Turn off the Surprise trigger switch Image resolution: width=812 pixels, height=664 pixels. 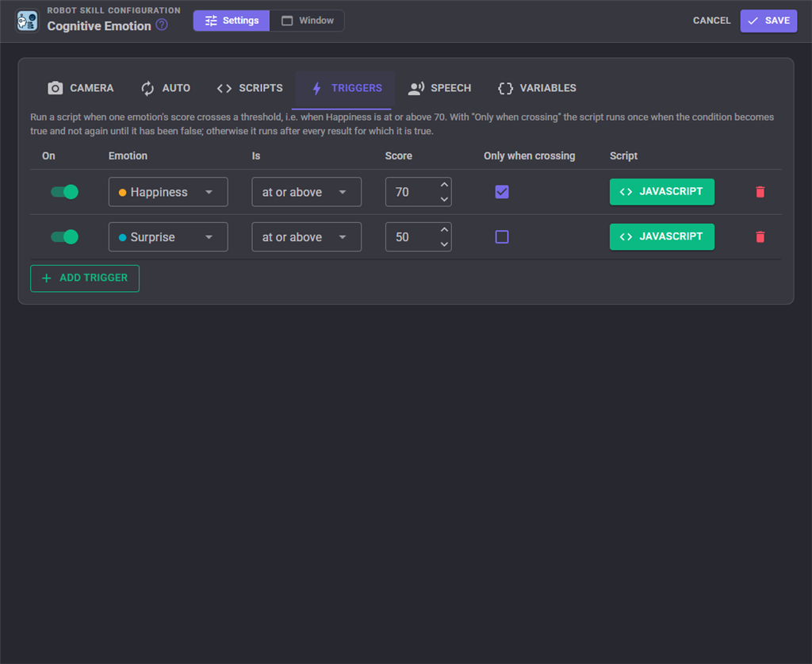[65, 237]
